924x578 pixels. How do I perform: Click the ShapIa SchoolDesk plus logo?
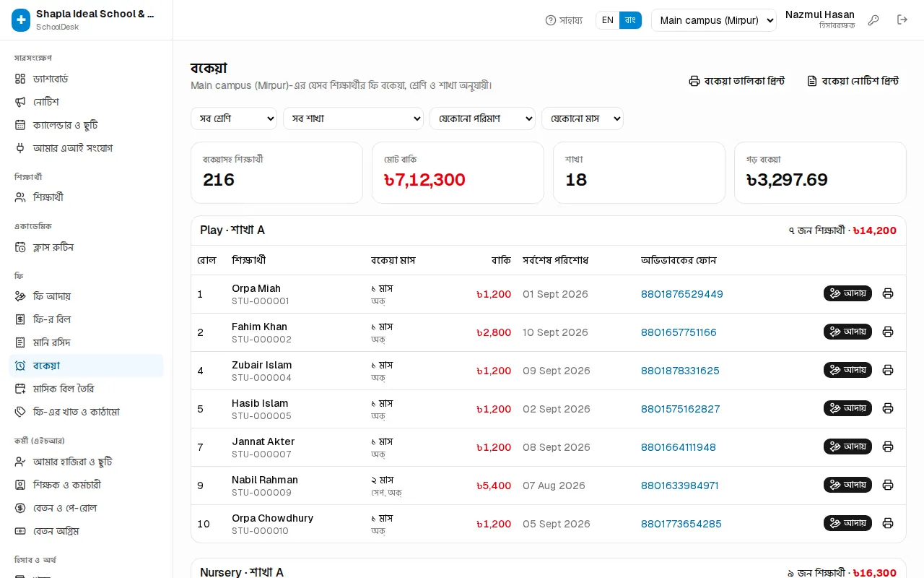click(x=21, y=20)
